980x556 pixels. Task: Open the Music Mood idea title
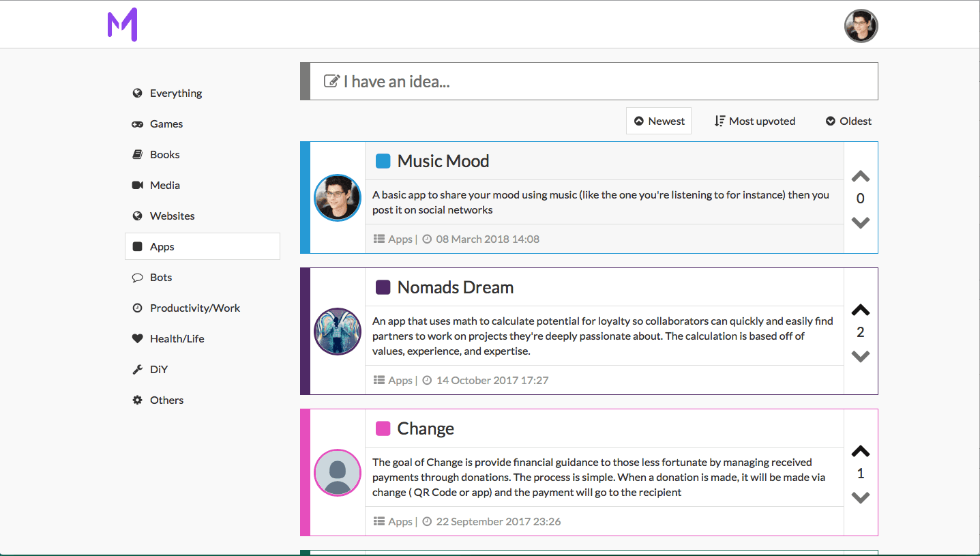pos(443,161)
